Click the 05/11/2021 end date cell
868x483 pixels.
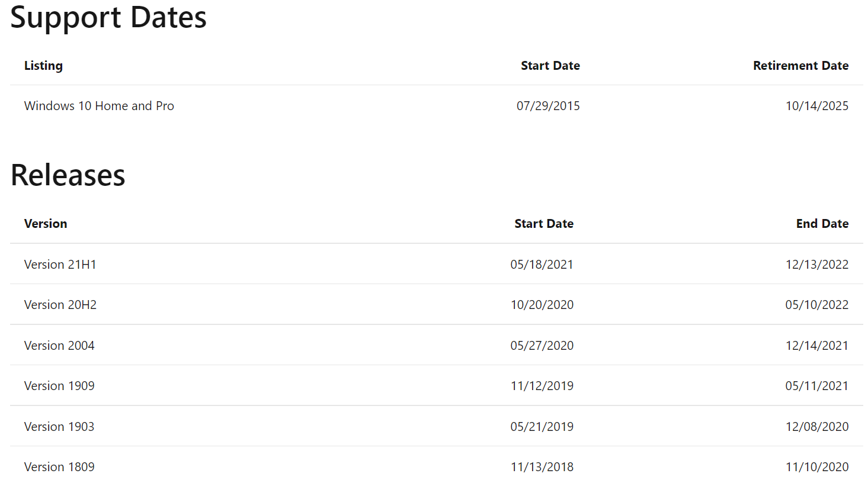817,386
